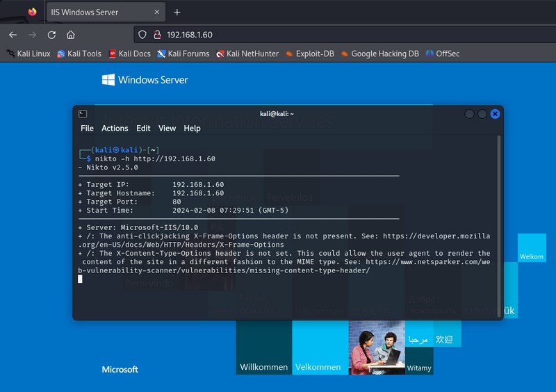
Task: Click the 'Target Hostname:' line
Action: point(151,193)
